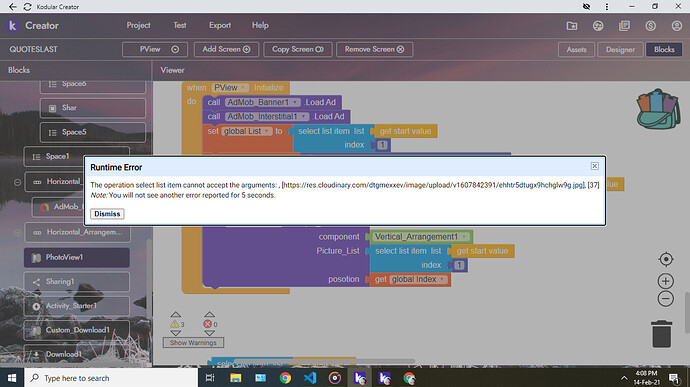Reload the Kodular Creator page
Screen dimensions: 690x387
click(27, 7)
